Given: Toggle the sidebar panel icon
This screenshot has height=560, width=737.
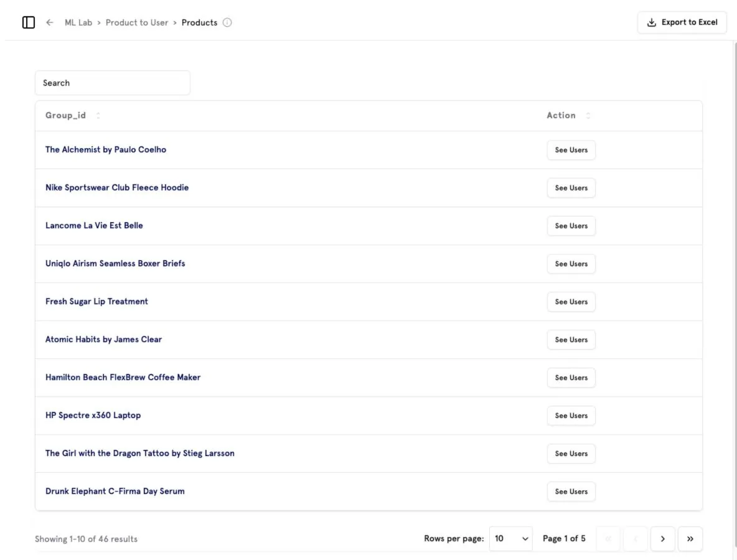Looking at the screenshot, I should [29, 22].
